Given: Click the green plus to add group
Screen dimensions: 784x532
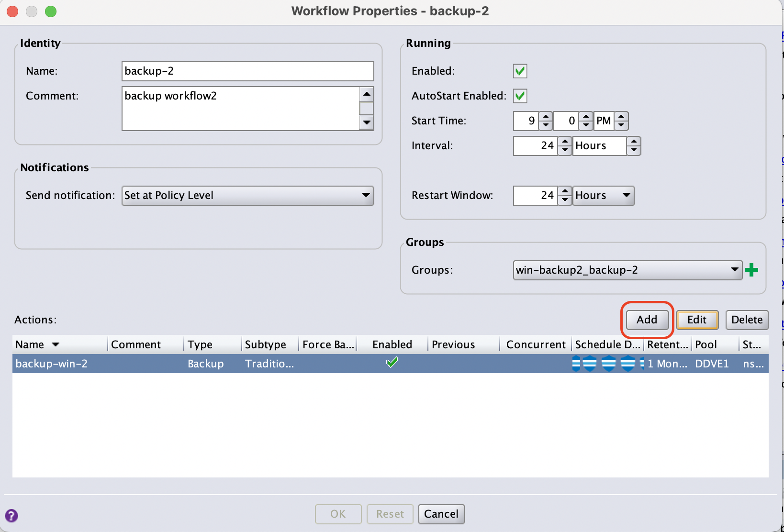Looking at the screenshot, I should pyautogui.click(x=751, y=270).
